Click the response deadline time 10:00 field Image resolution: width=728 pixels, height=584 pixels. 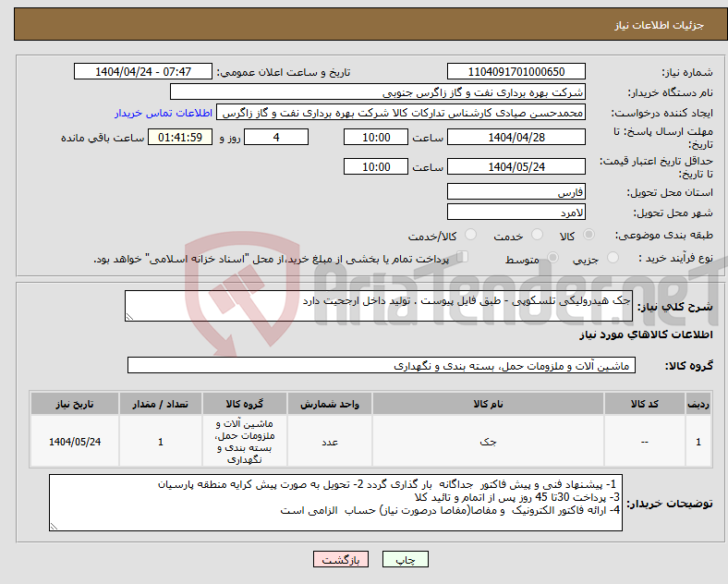click(376, 138)
